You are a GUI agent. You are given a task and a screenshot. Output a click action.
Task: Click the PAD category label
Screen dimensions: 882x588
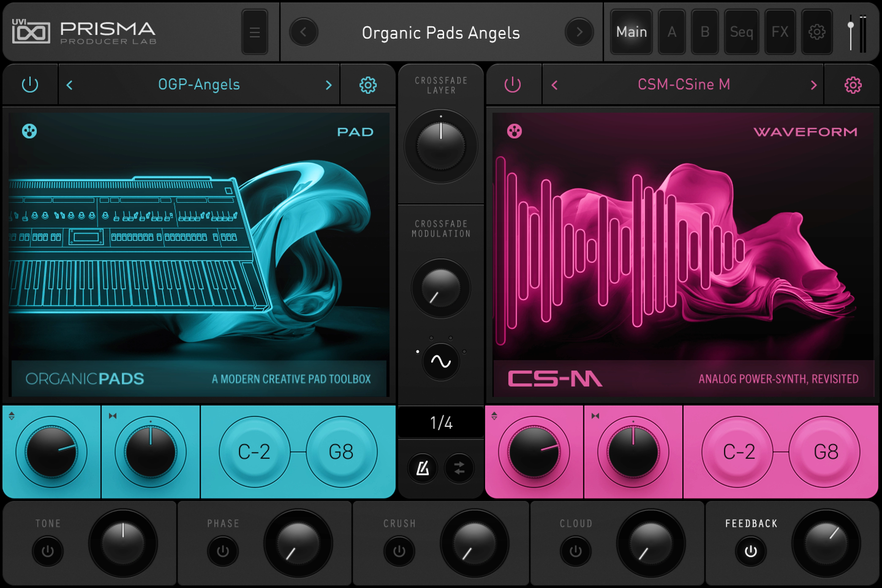coord(355,132)
